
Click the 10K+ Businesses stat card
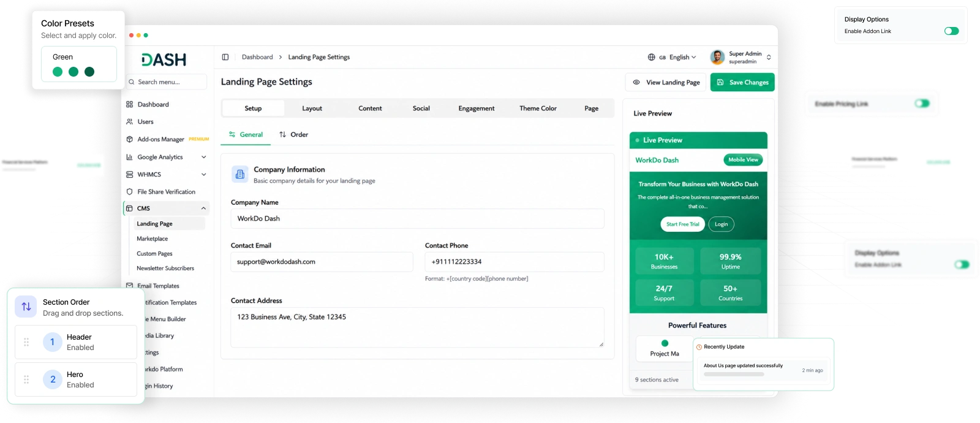665,261
